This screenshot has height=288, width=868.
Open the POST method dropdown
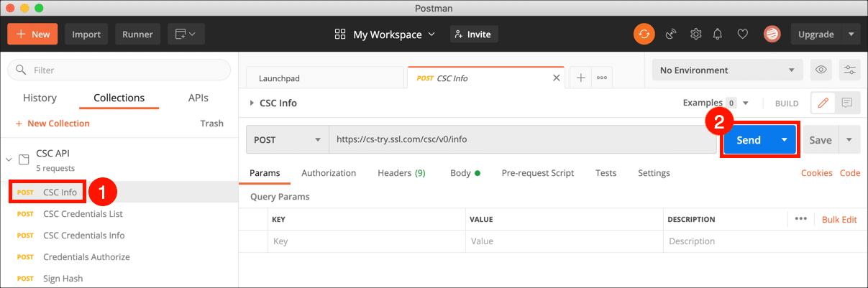[x=287, y=140]
